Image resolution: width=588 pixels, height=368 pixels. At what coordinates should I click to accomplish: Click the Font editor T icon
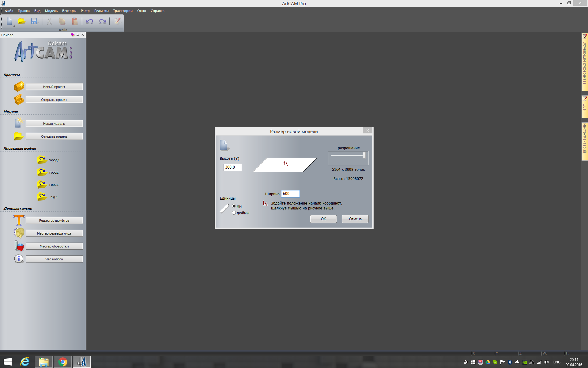(x=19, y=220)
